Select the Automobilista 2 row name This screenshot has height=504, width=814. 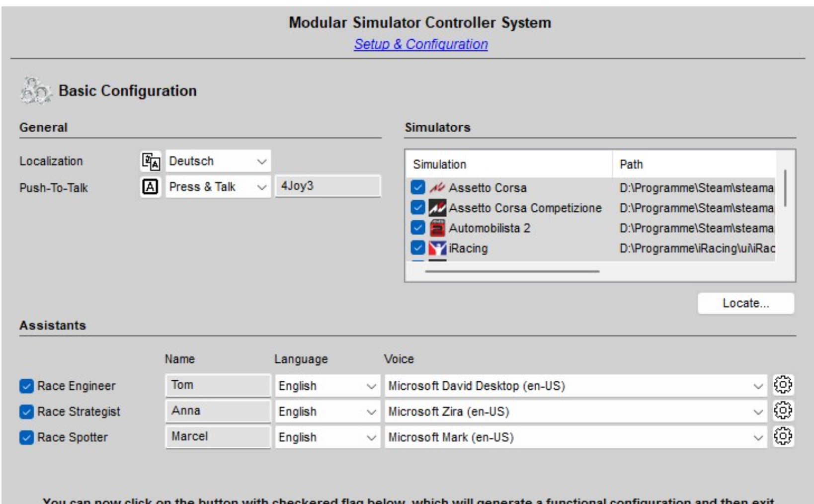coord(489,228)
